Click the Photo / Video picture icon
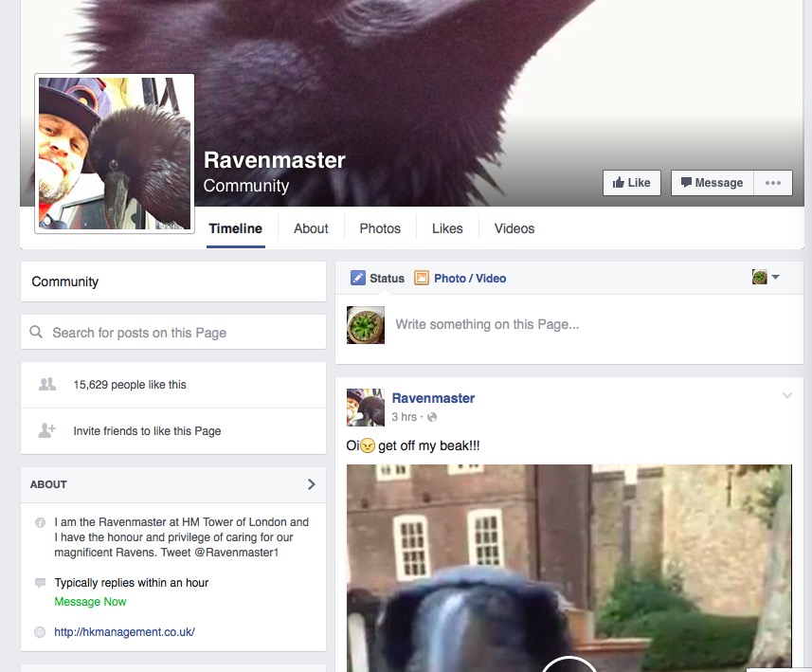The height and width of the screenshot is (672, 812). coord(422,279)
